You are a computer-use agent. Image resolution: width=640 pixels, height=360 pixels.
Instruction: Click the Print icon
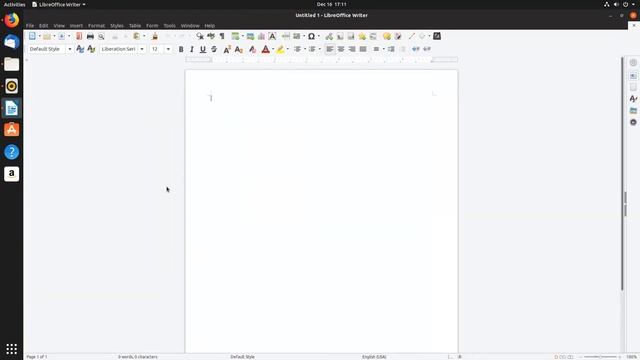click(x=90, y=36)
